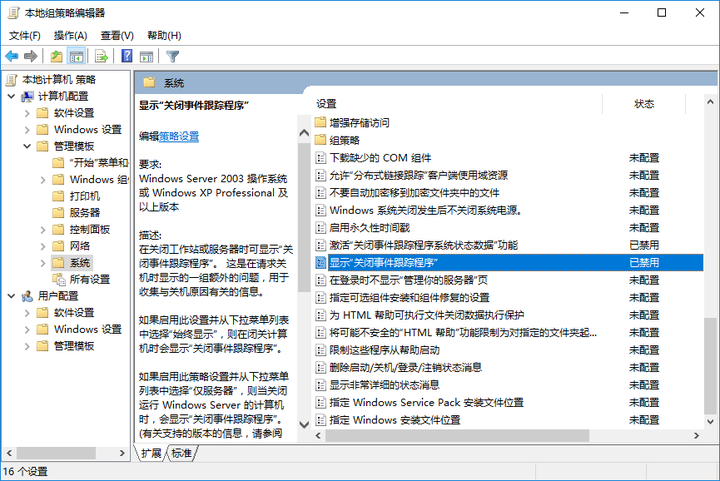Open the 策略设置 edit link
The width and height of the screenshot is (720, 481).
pyautogui.click(x=179, y=136)
